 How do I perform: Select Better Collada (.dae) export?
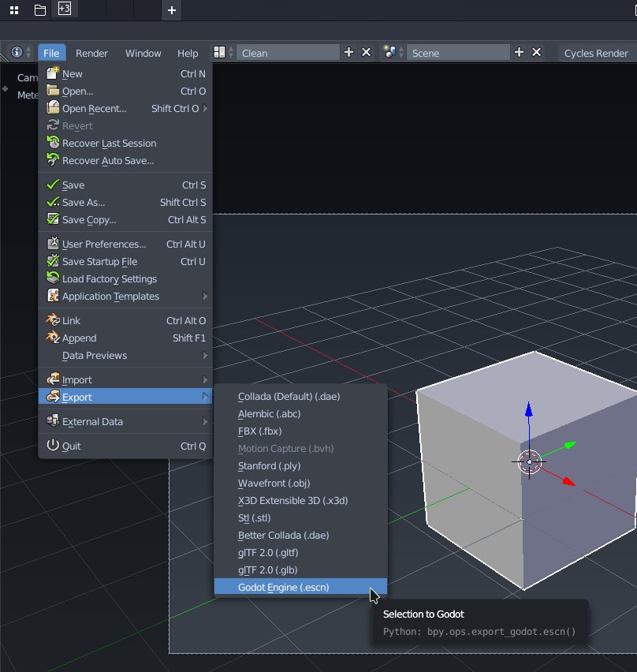[300, 536]
